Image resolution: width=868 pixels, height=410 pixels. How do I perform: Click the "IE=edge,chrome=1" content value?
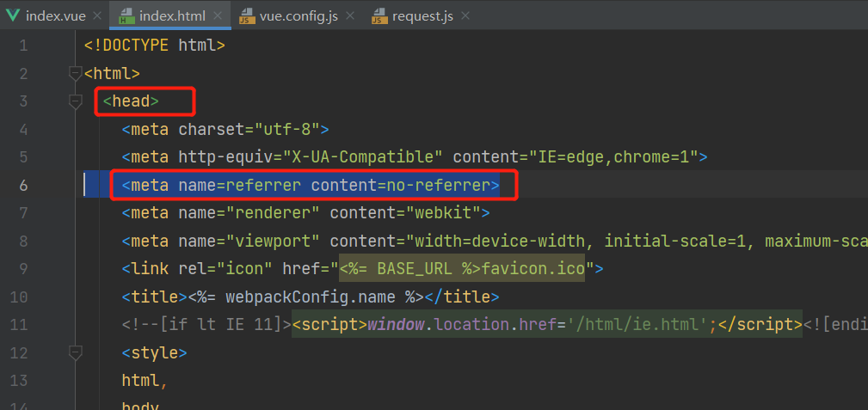[614, 157]
